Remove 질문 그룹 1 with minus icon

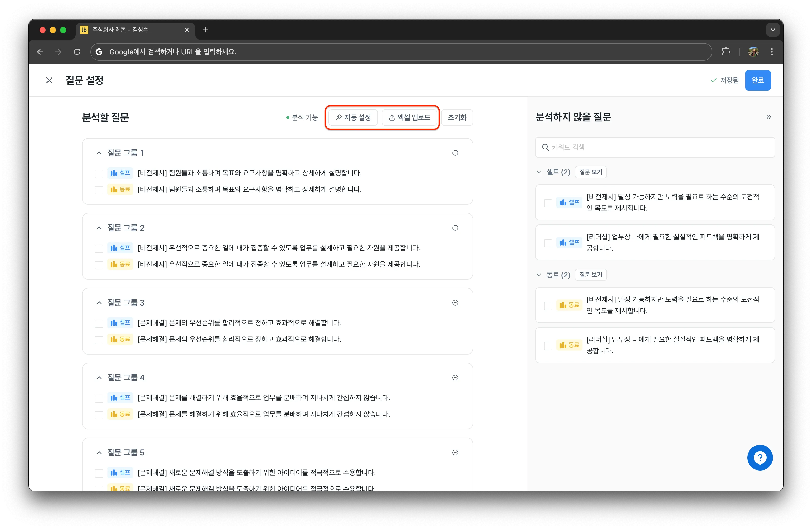[x=455, y=153]
